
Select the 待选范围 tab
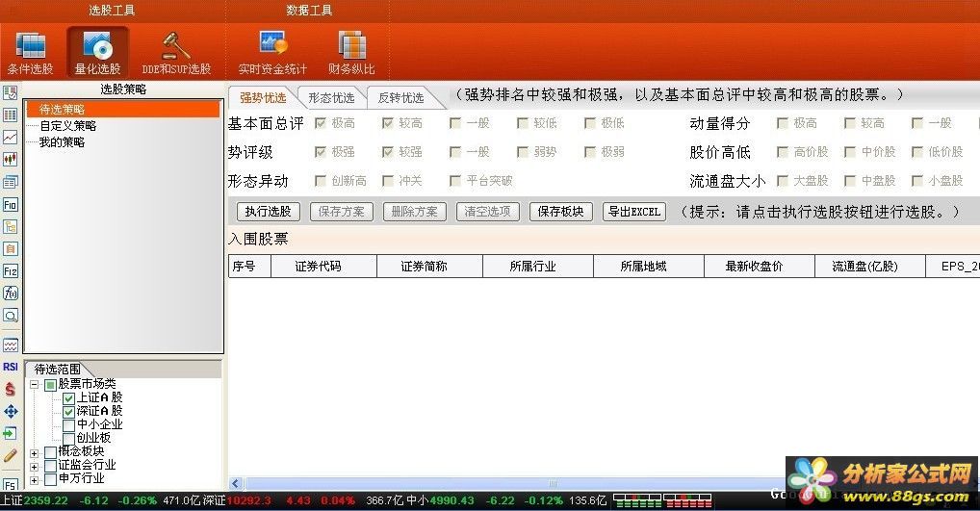click(58, 370)
